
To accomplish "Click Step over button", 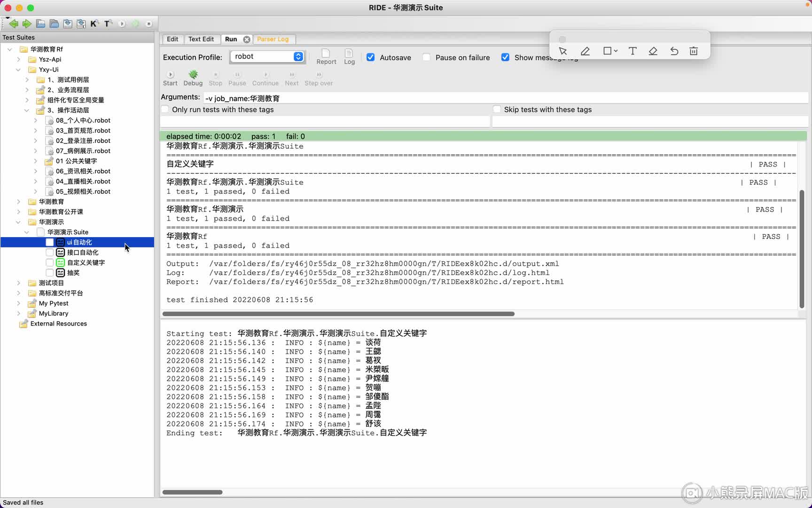I will 319,79.
